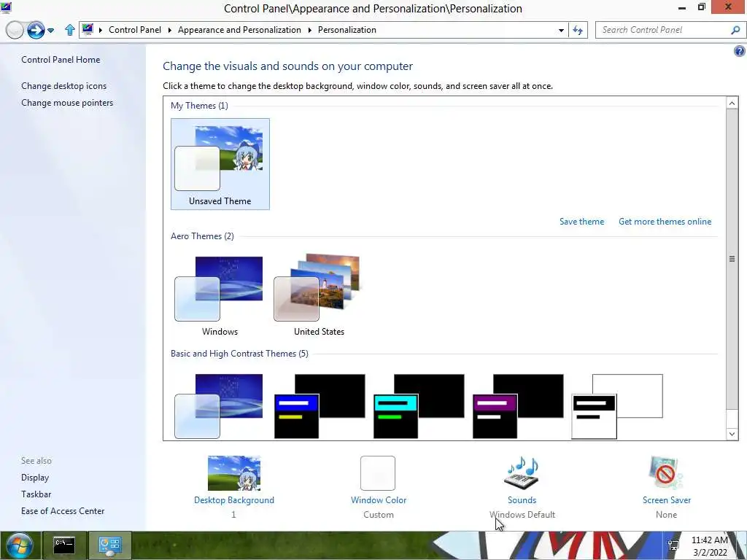Expand the arrow after Appearance and Personalization breadcrumb
Image resolution: width=747 pixels, height=560 pixels.
309,30
